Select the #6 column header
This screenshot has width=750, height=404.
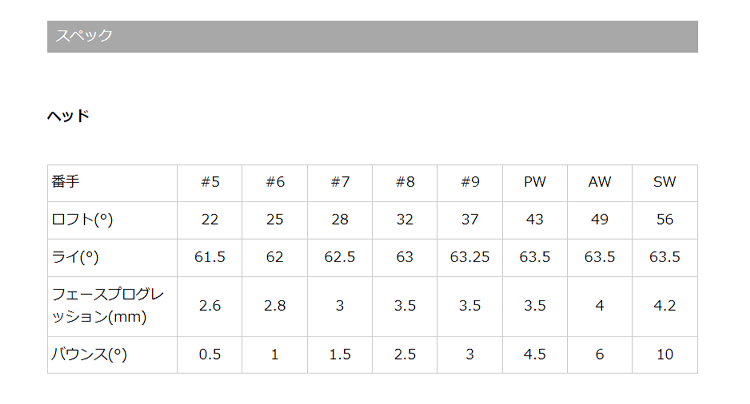coord(275,182)
